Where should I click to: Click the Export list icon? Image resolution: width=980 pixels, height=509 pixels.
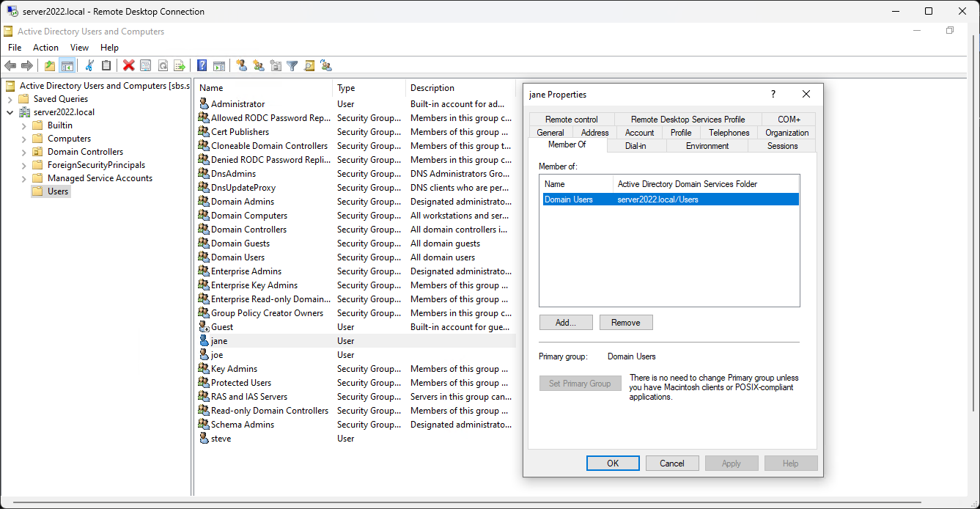[x=179, y=66]
